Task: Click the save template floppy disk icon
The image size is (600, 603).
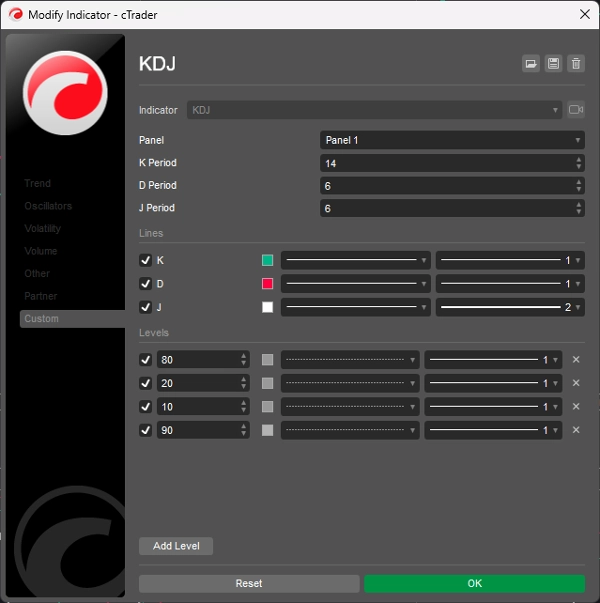Action: coord(553,64)
